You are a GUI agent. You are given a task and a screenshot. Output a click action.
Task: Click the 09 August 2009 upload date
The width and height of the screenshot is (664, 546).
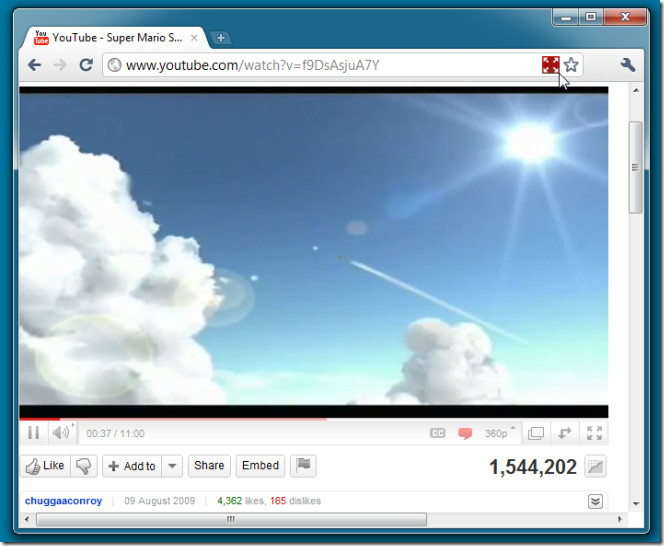(160, 501)
